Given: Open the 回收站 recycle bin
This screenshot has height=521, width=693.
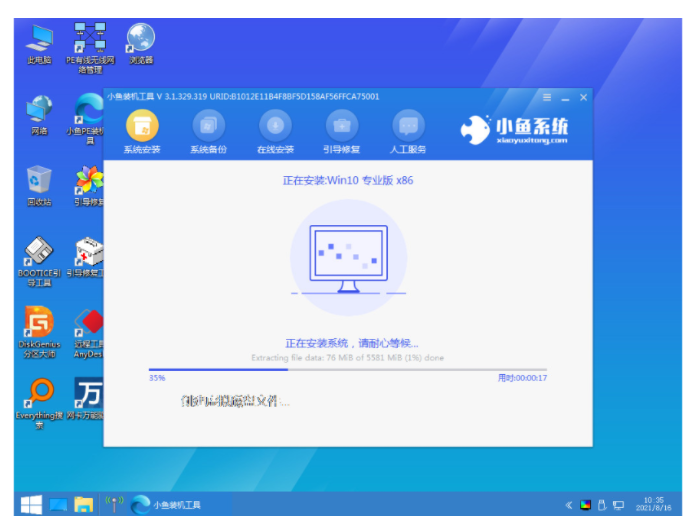Looking at the screenshot, I should point(41,181).
